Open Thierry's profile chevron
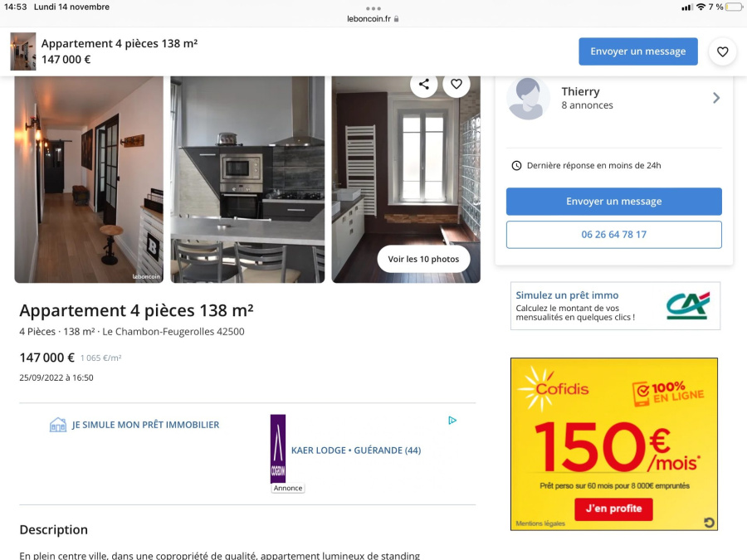 [716, 98]
